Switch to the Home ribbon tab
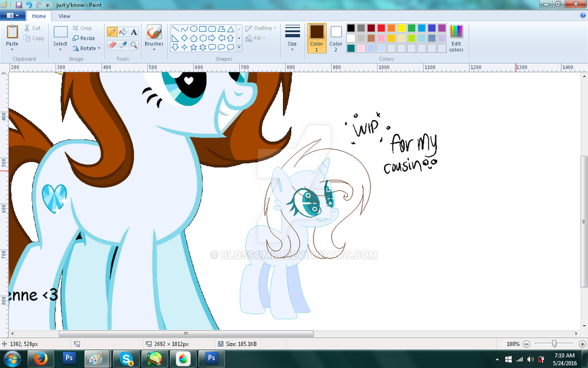Screen dimensions: 588x368 tap(39, 16)
